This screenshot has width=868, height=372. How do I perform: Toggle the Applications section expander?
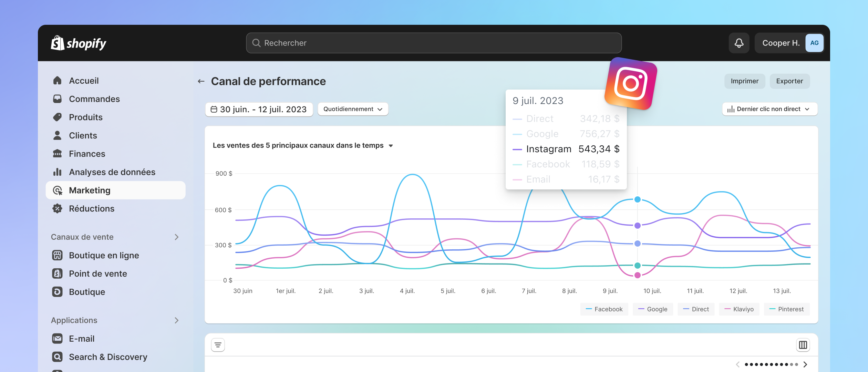[177, 320]
